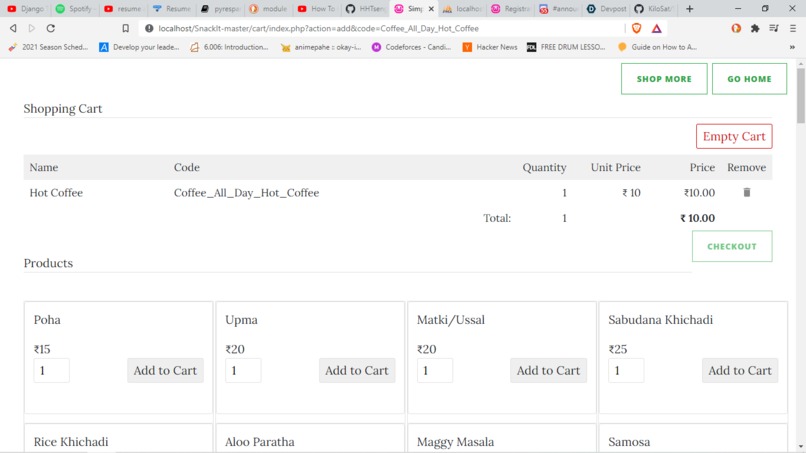Click the site info icon in the address bar
The width and height of the screenshot is (806, 453).
point(149,28)
